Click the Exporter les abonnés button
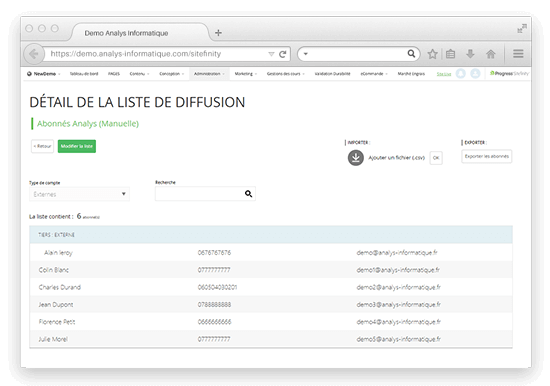550x386 pixels. (x=487, y=157)
